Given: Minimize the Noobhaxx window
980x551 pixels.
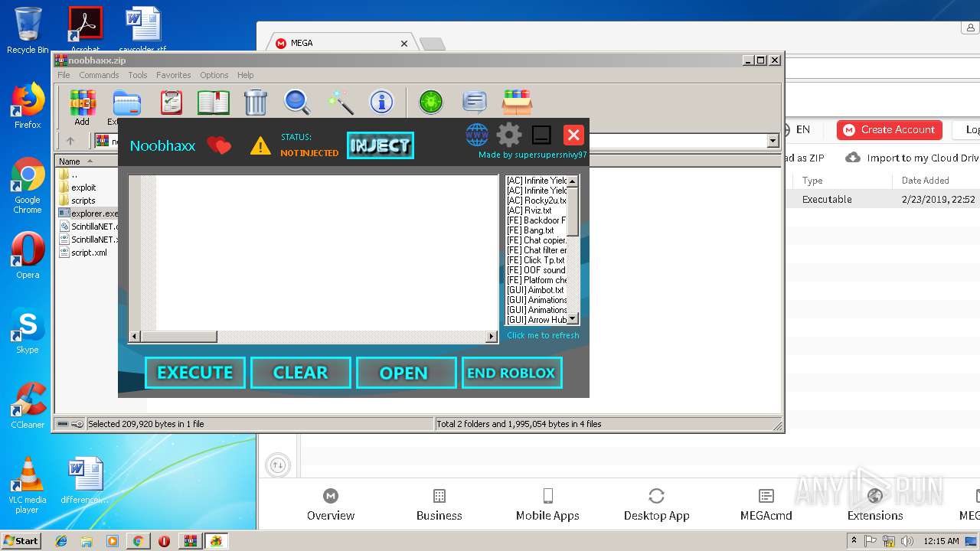Looking at the screenshot, I should [541, 135].
